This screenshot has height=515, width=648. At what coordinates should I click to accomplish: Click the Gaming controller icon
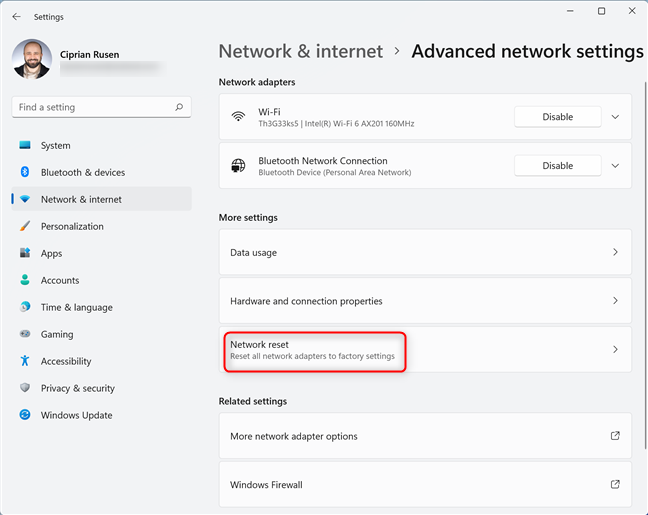[x=25, y=334]
